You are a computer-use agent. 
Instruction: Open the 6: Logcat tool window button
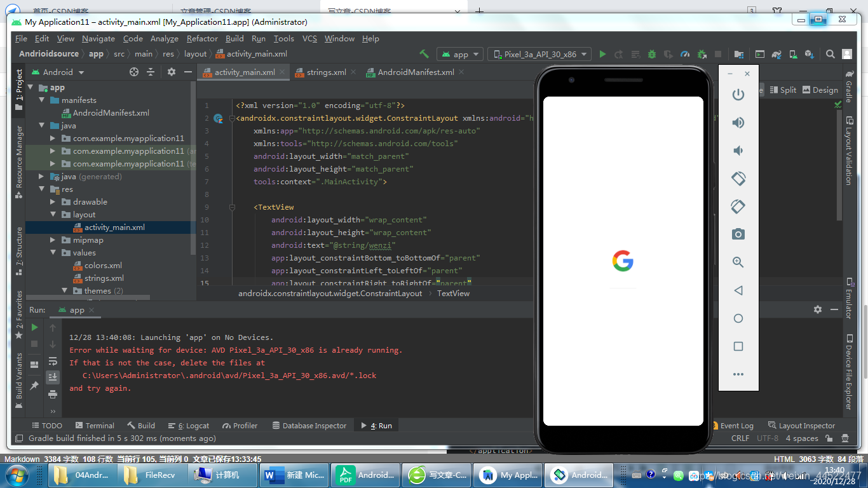coord(188,426)
